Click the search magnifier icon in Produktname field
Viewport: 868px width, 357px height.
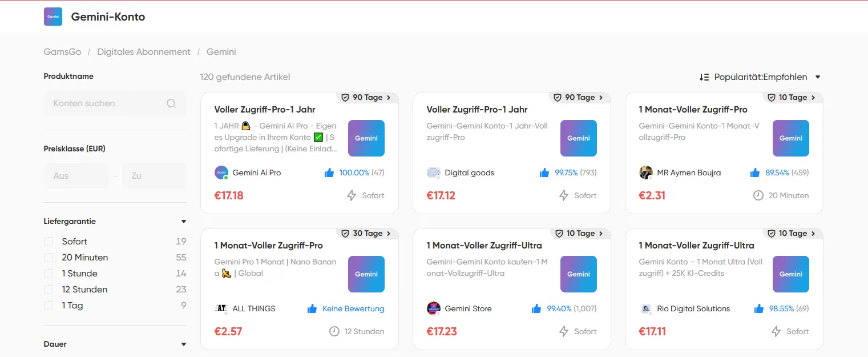171,103
